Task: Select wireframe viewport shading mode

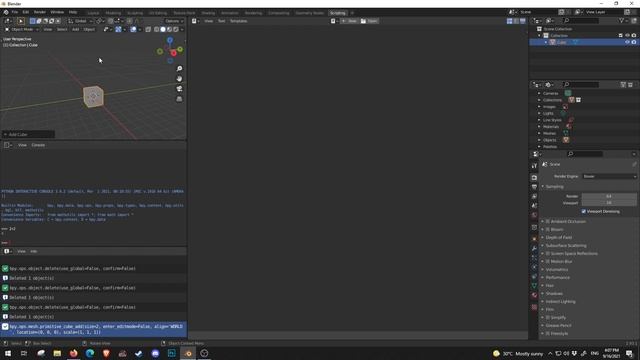Action: pyautogui.click(x=157, y=29)
